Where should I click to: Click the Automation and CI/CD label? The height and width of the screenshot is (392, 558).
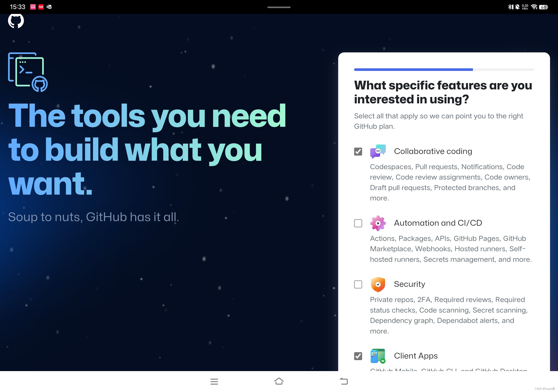[x=438, y=223]
